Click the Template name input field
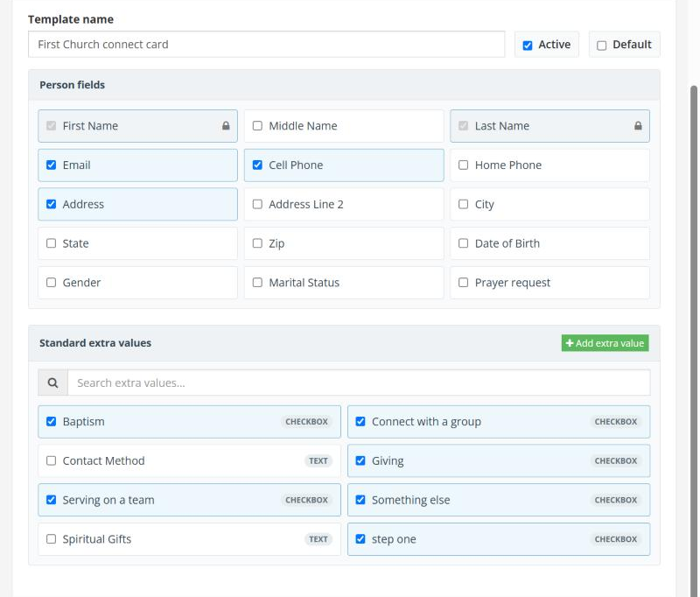The height and width of the screenshot is (597, 700). (267, 44)
